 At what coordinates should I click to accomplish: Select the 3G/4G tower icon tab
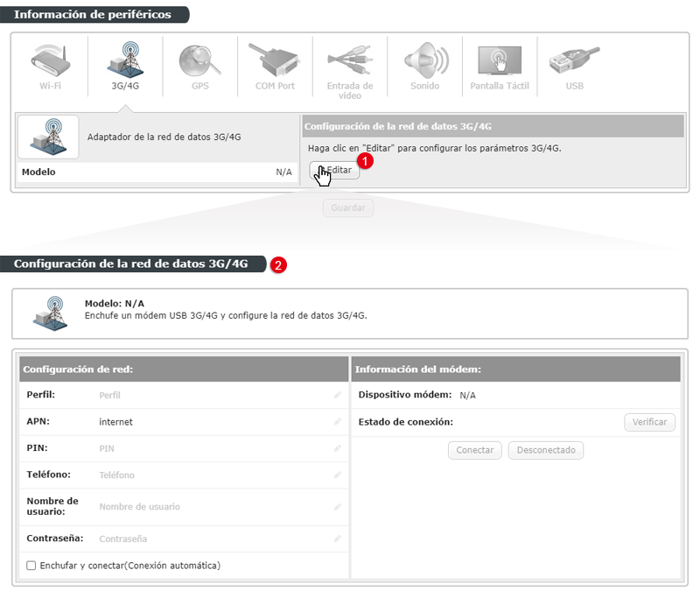125,60
